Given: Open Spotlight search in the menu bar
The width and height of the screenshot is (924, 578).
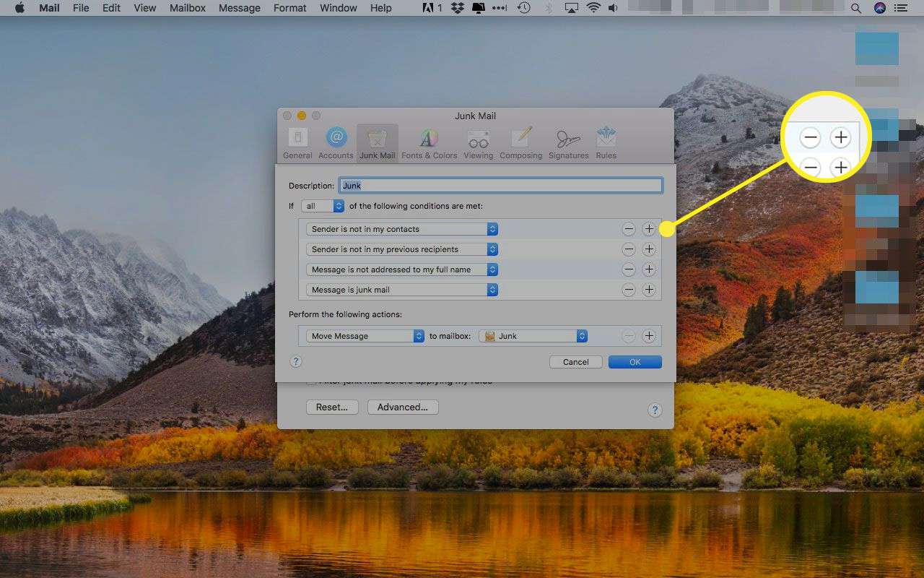Looking at the screenshot, I should pos(856,8).
